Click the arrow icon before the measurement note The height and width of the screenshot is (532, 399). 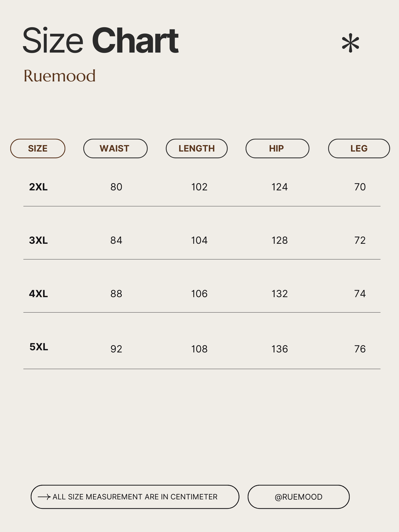pyautogui.click(x=44, y=497)
